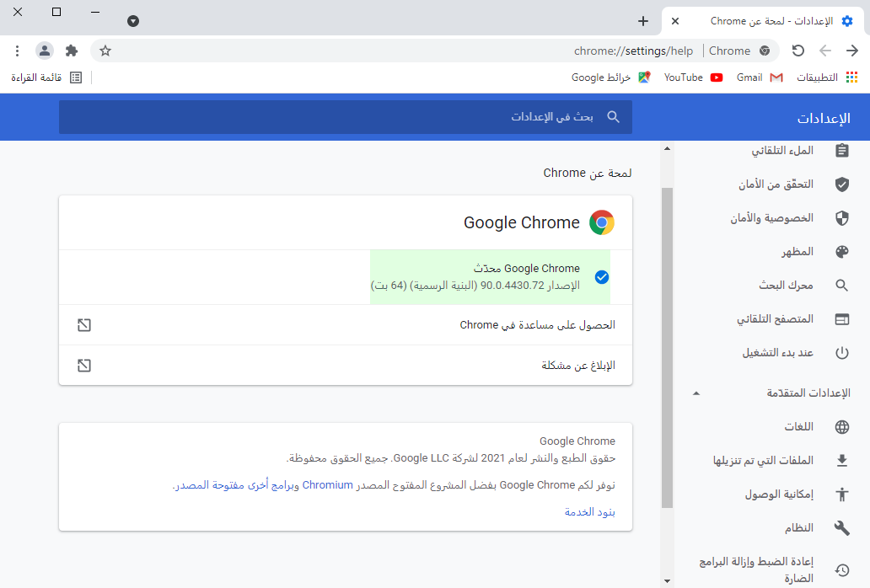Go forward with the left-pointing arrow
The width and height of the screenshot is (870, 588).
[825, 51]
